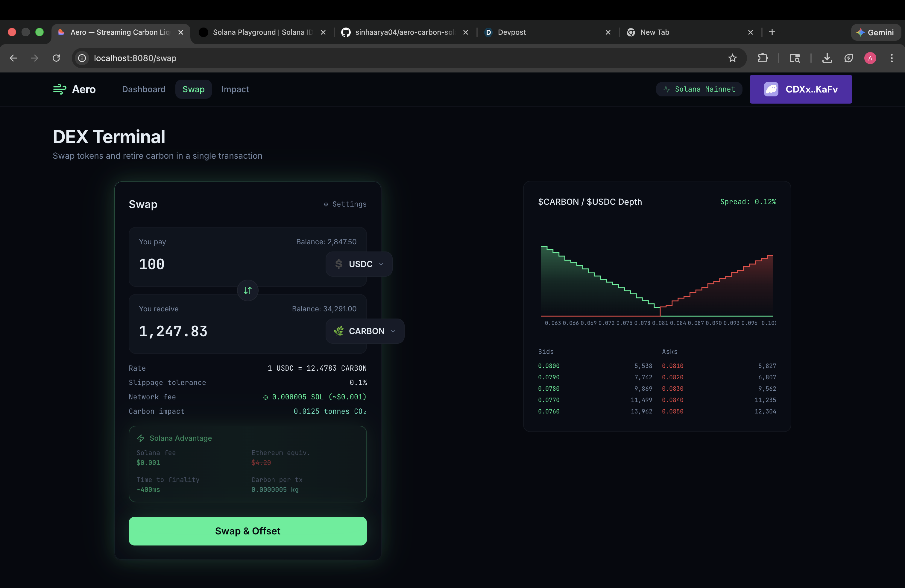This screenshot has height=588, width=905.
Task: Switch to the Solana Playground browser tab
Action: coord(262,32)
